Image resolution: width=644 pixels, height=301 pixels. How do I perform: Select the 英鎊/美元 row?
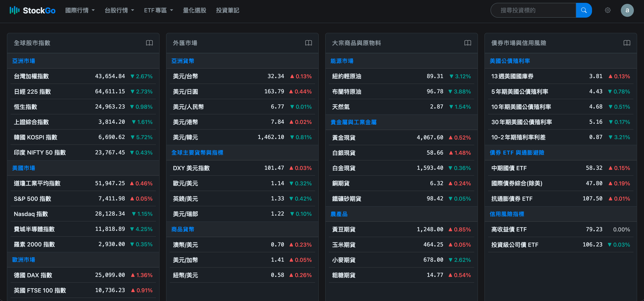point(242,199)
